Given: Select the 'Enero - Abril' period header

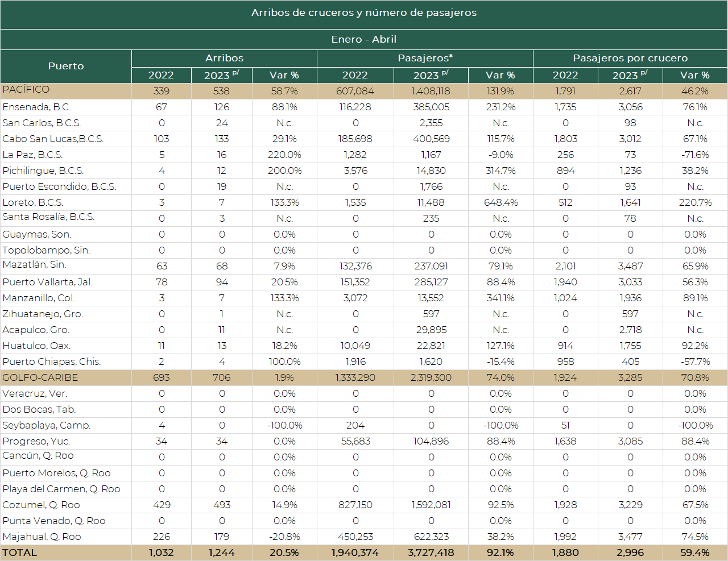Looking at the screenshot, I should [x=364, y=39].
